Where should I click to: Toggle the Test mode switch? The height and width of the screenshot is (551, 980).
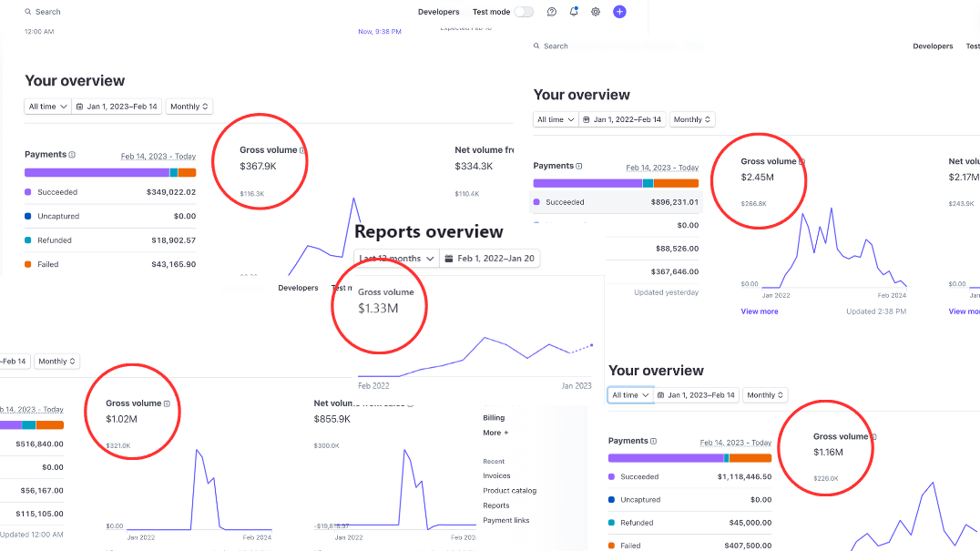(524, 12)
